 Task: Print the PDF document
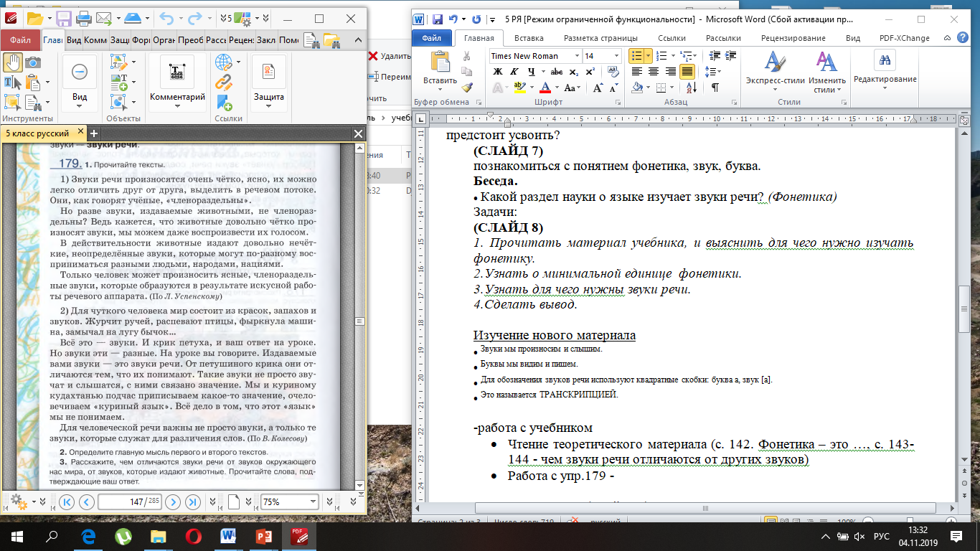[83, 17]
